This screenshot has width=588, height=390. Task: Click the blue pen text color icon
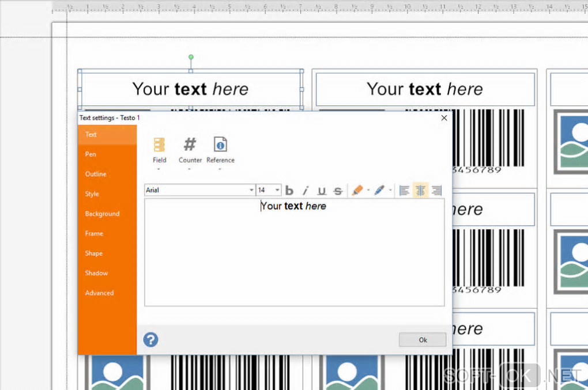pos(379,190)
